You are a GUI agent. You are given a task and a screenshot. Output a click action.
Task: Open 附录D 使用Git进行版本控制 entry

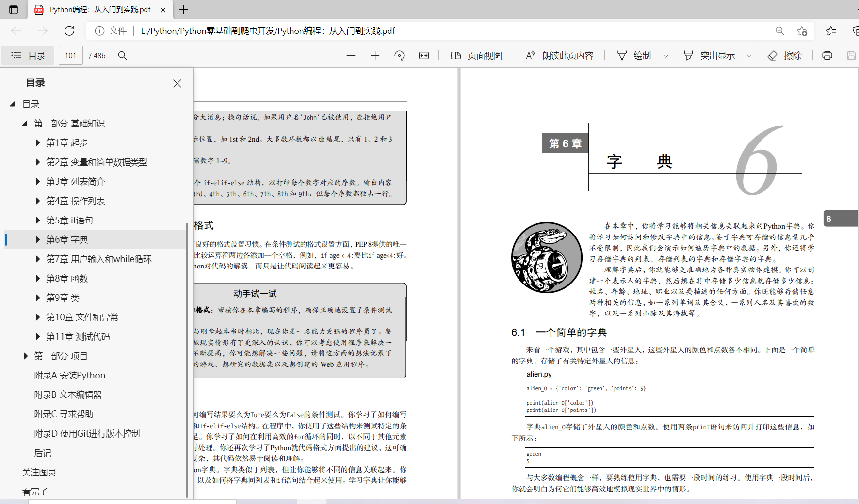pos(87,433)
